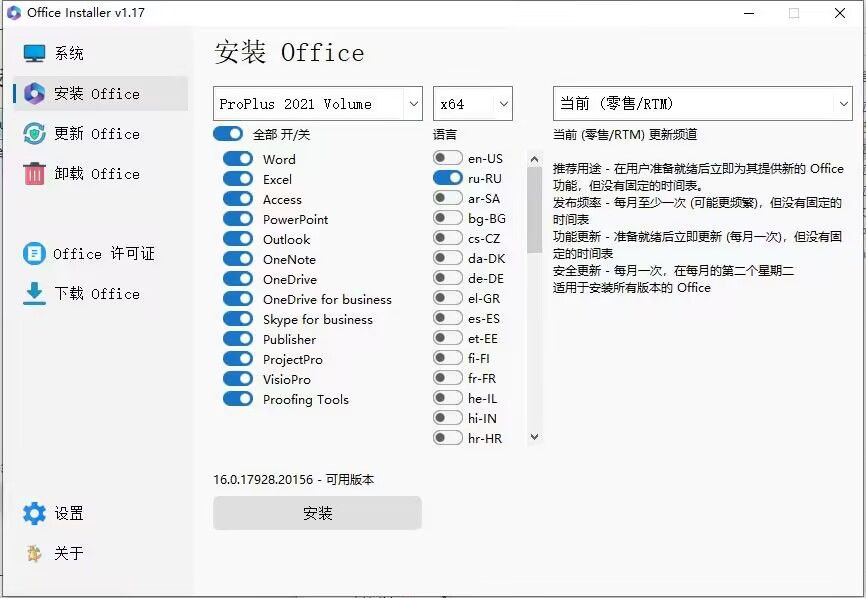
Task: Toggle the 全部 开/关 master switch
Action: [228, 134]
